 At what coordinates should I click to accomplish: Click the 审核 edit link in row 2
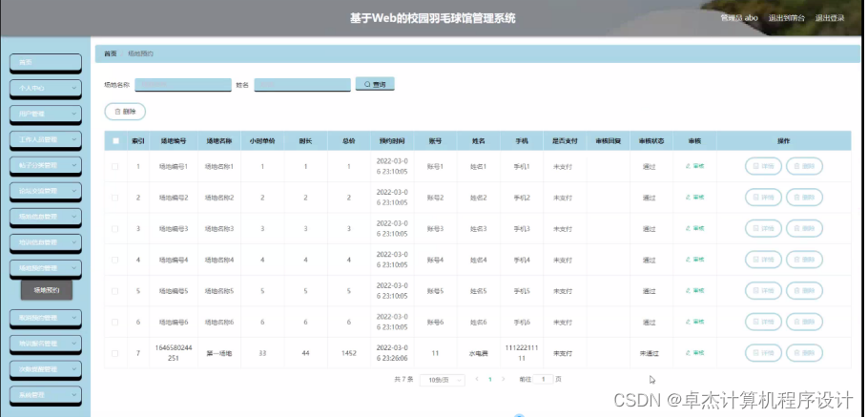click(x=694, y=198)
